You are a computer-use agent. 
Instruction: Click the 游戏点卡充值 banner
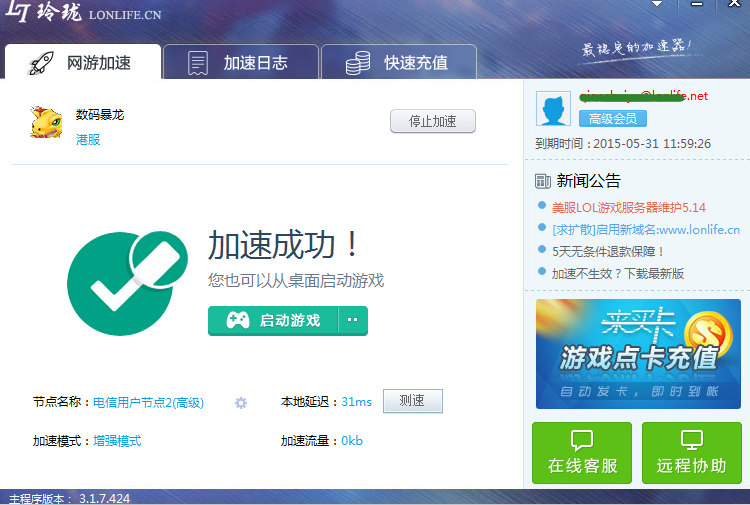coord(638,354)
